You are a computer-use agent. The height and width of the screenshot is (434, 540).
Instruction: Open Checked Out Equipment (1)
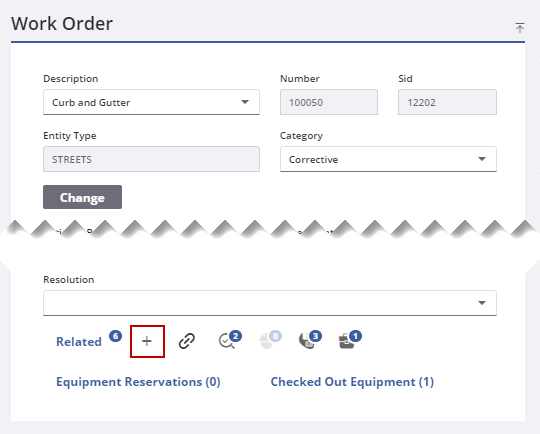[x=352, y=382]
